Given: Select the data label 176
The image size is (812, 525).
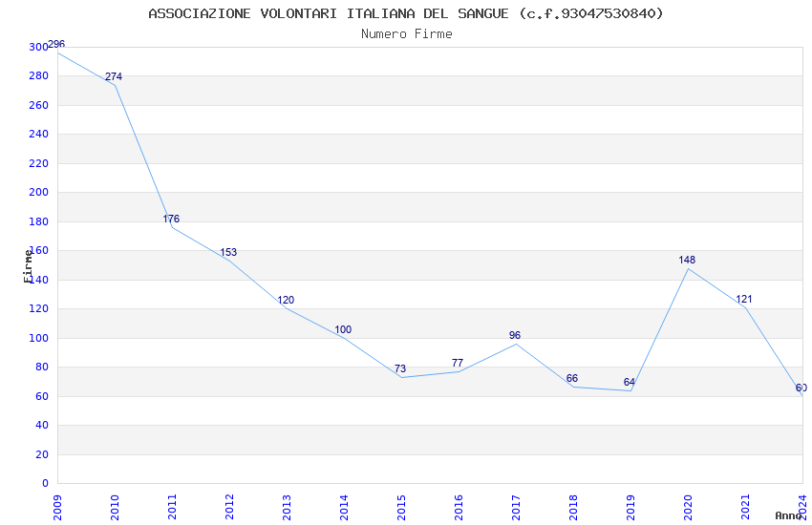Looking at the screenshot, I should (171, 219).
